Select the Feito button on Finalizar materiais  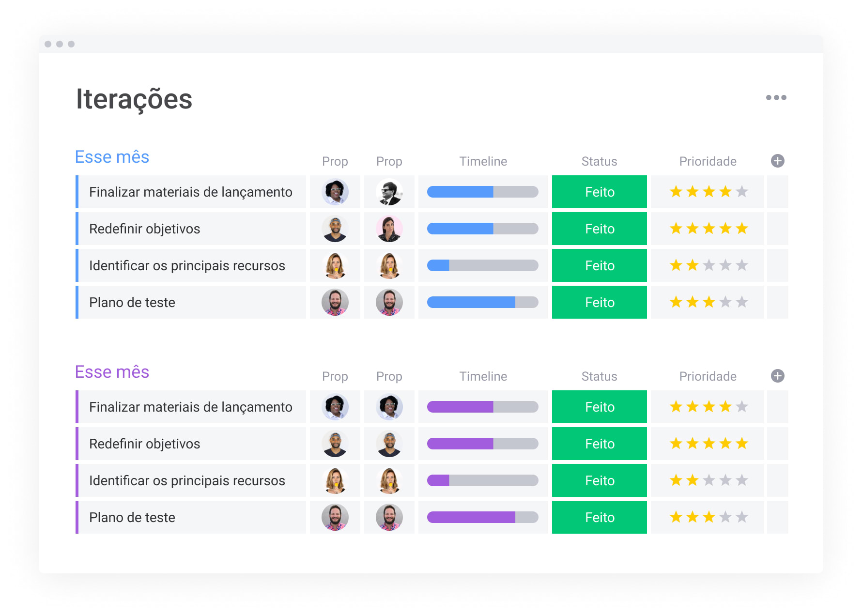(599, 192)
